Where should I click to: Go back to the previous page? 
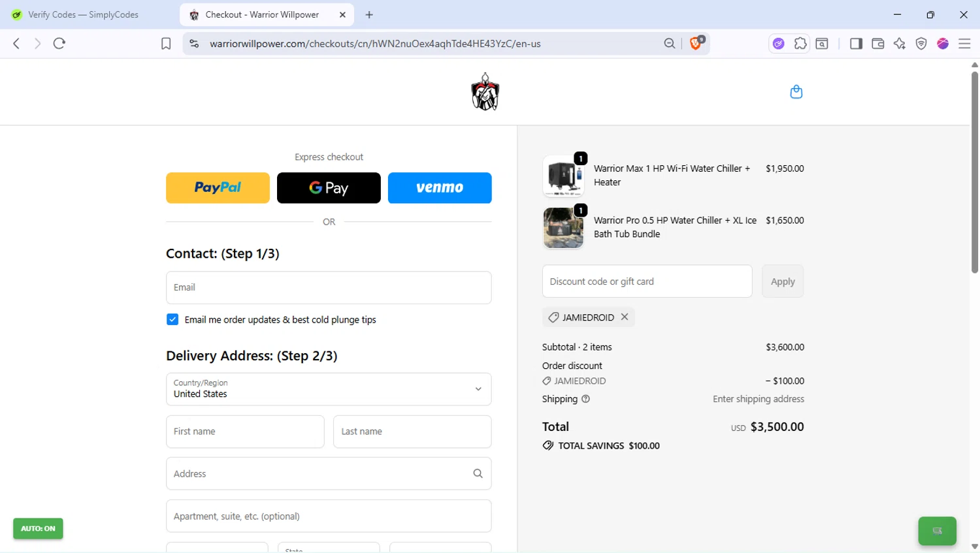coord(16,44)
